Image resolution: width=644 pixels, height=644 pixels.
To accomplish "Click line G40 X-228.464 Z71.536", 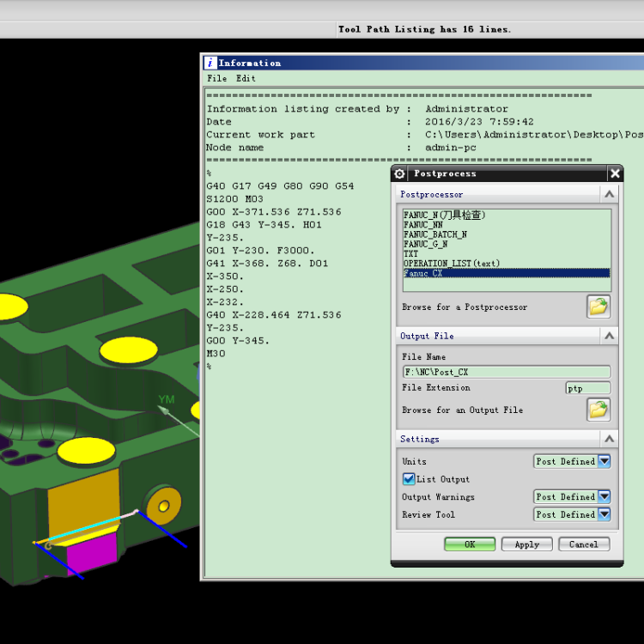I will 274,315.
